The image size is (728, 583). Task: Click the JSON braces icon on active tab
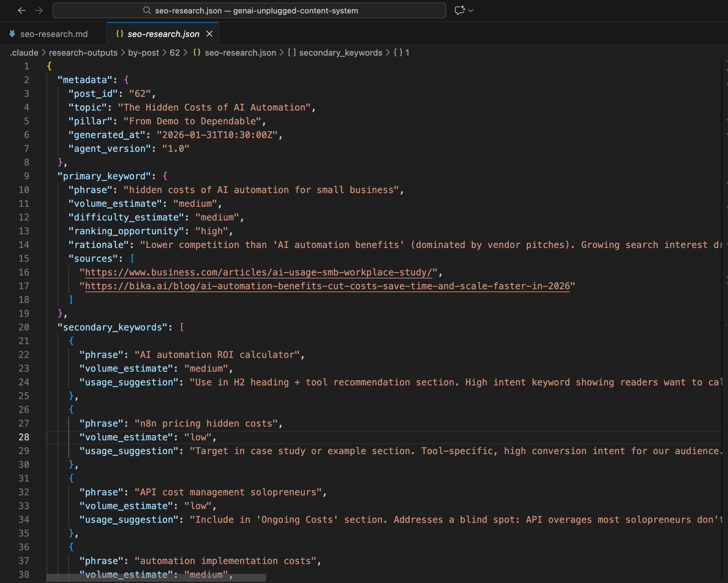[119, 34]
